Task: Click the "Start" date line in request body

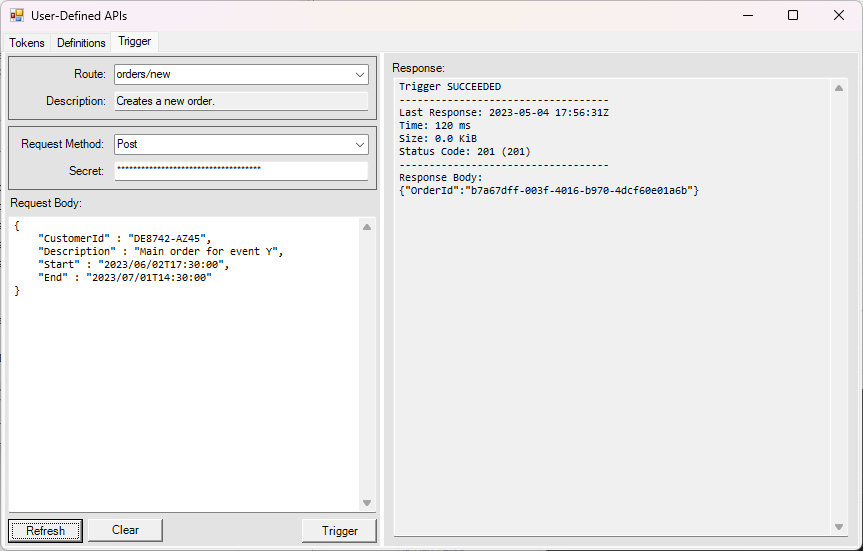Action: [x=134, y=265]
